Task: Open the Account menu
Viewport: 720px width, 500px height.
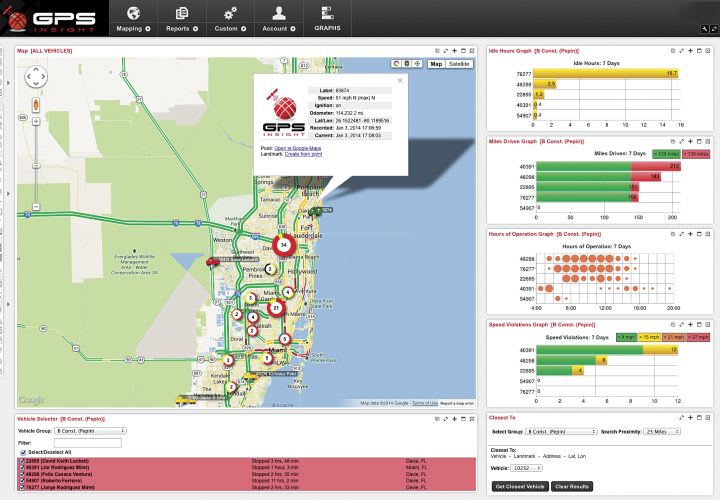Action: tap(279, 18)
